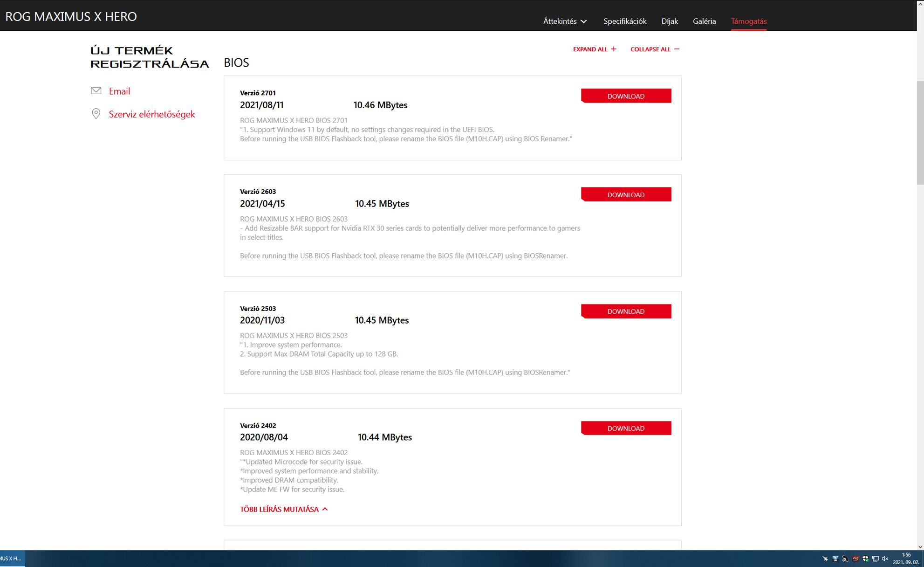Collapse all BIOS entries
Viewport: 924px width, 567px height.
tap(655, 49)
